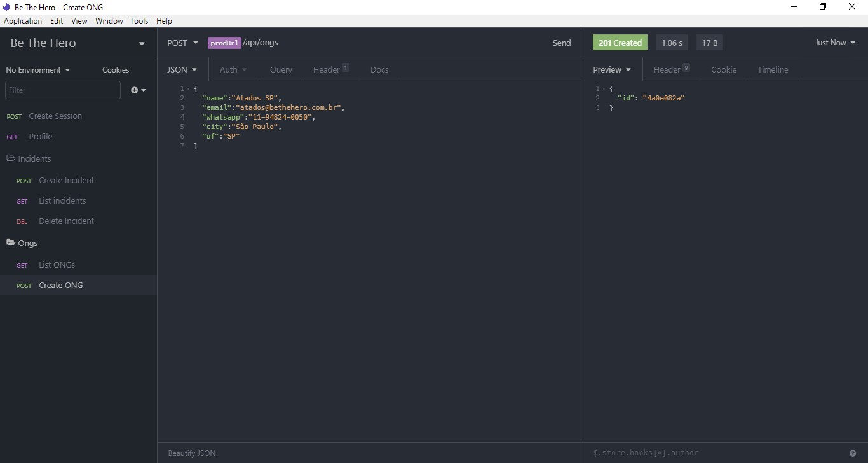Image resolution: width=868 pixels, height=463 pixels.
Task: Open the JSON body type dropdown
Action: (x=182, y=69)
